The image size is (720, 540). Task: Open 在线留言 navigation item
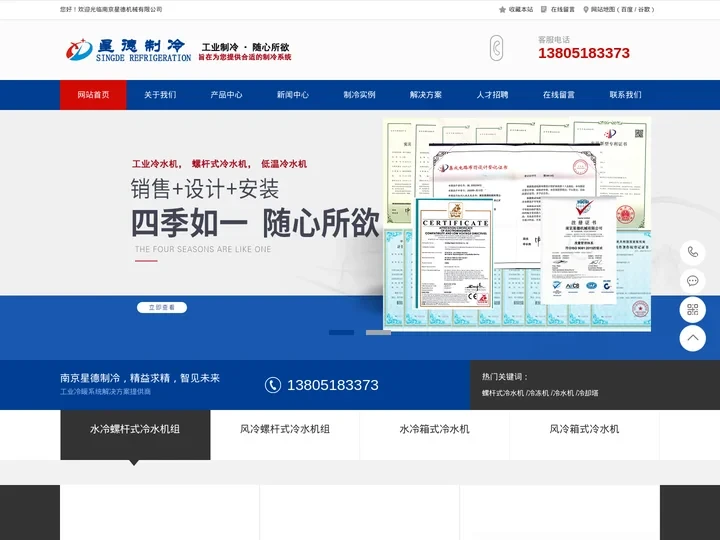559,95
